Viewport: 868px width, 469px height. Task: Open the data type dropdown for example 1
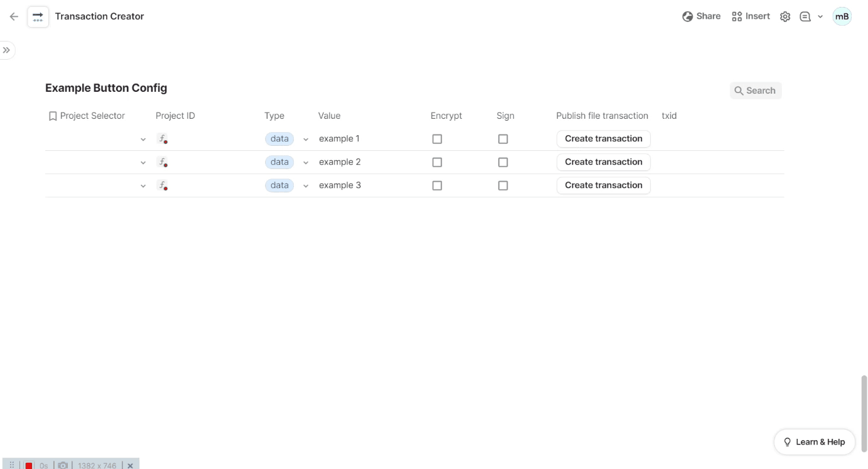pos(306,138)
